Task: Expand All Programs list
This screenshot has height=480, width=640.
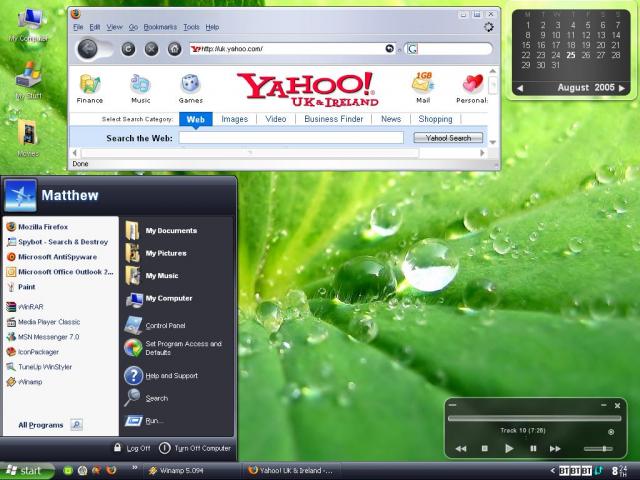Action: pyautogui.click(x=50, y=425)
